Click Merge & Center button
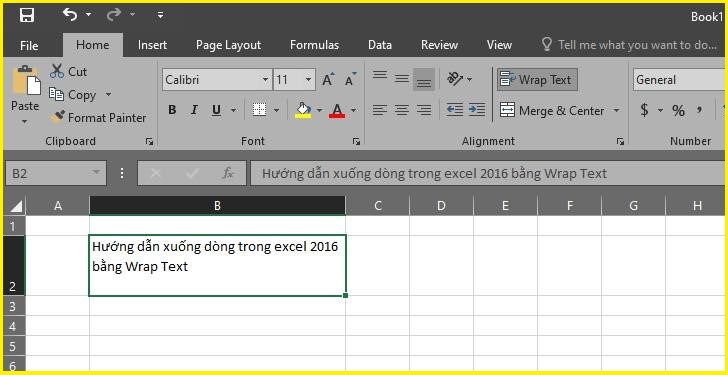The height and width of the screenshot is (375, 728). (x=552, y=110)
